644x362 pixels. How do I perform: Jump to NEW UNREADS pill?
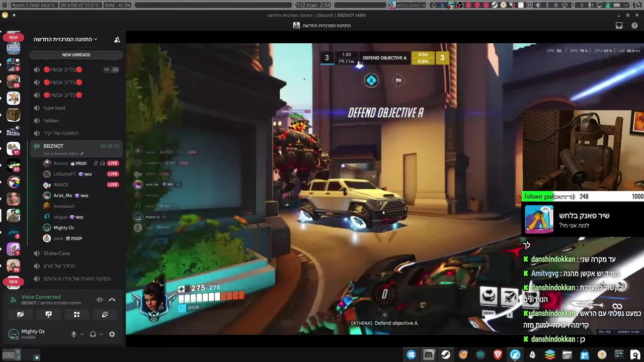[x=76, y=55]
